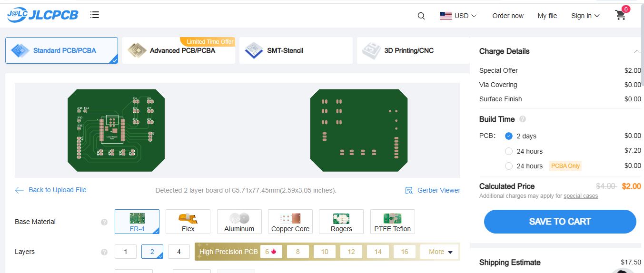The image size is (644, 273).
Task: Select the 24 hours PCBA Only option
Action: point(509,166)
